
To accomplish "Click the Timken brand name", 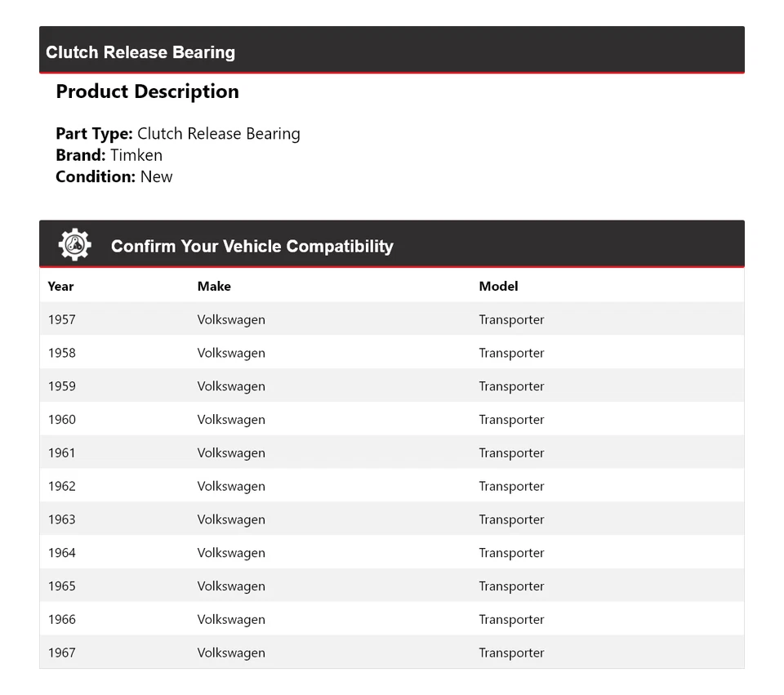I will 136,155.
